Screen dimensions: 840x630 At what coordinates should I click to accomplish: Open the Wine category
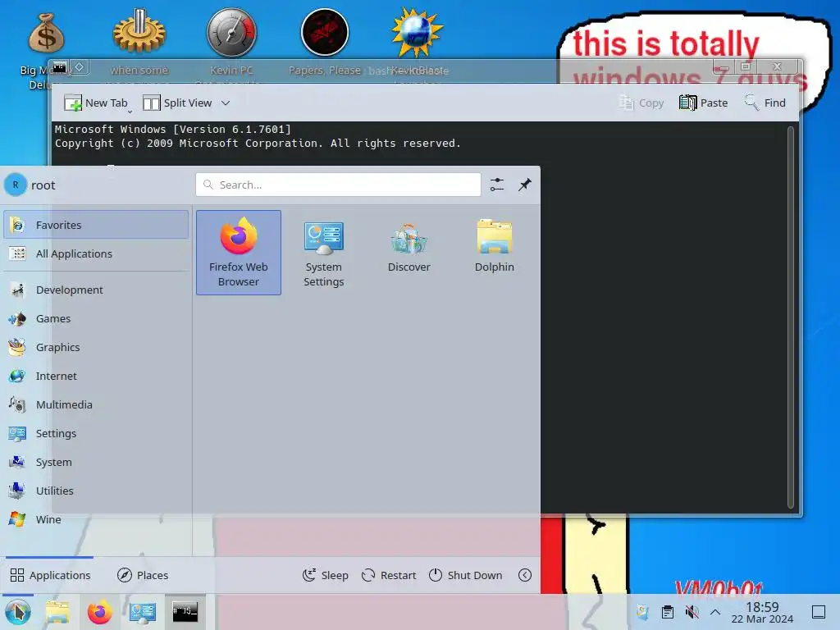pyautogui.click(x=96, y=519)
